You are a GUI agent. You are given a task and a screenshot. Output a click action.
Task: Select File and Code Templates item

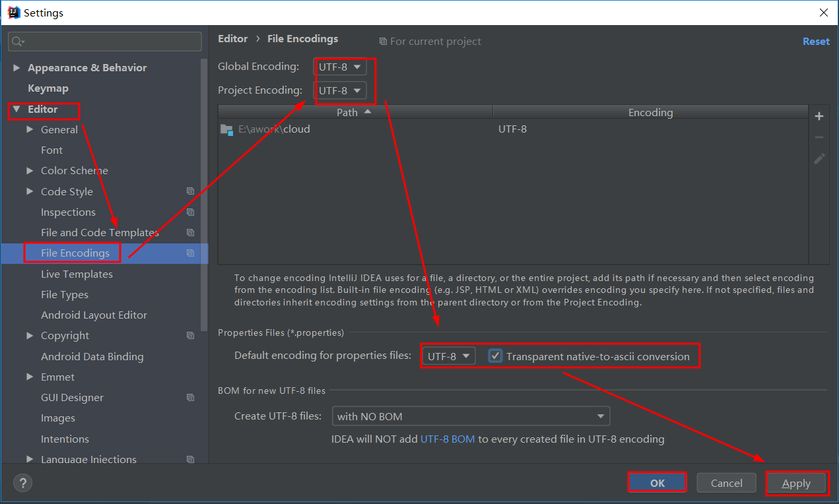[100, 232]
